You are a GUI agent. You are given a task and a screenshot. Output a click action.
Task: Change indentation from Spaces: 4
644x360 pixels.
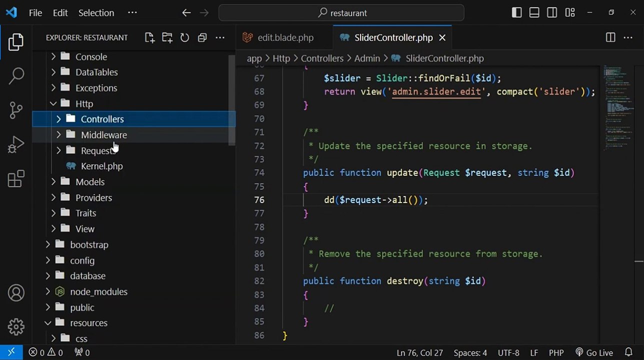click(470, 352)
